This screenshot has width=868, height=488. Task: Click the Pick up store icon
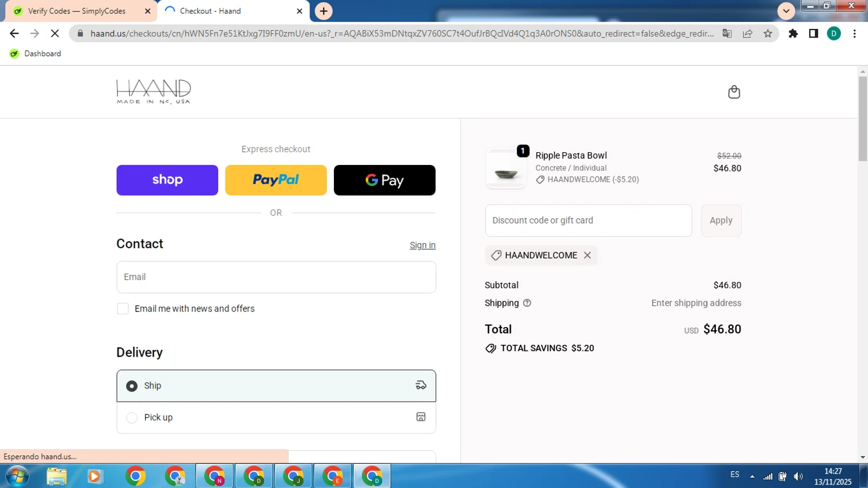(421, 417)
